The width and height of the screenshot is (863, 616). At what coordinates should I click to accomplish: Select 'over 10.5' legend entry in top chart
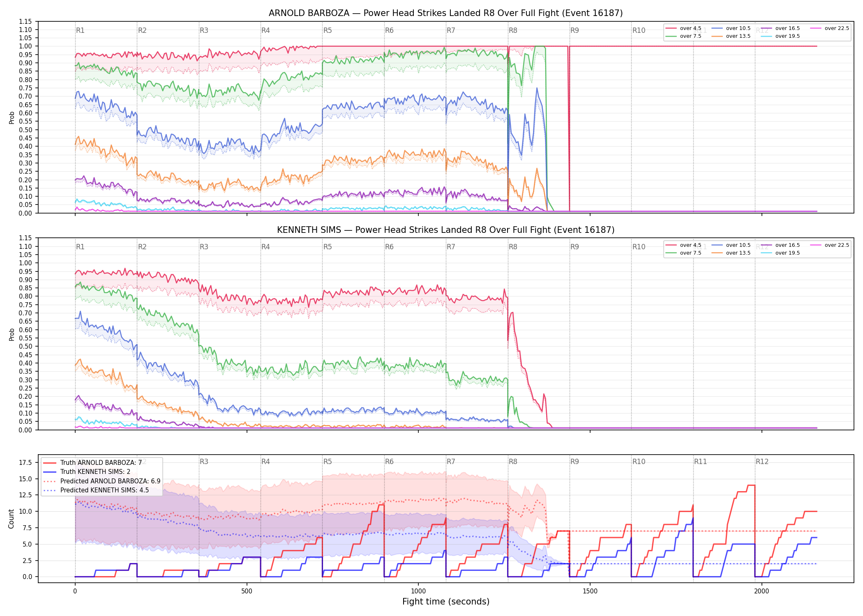(731, 28)
